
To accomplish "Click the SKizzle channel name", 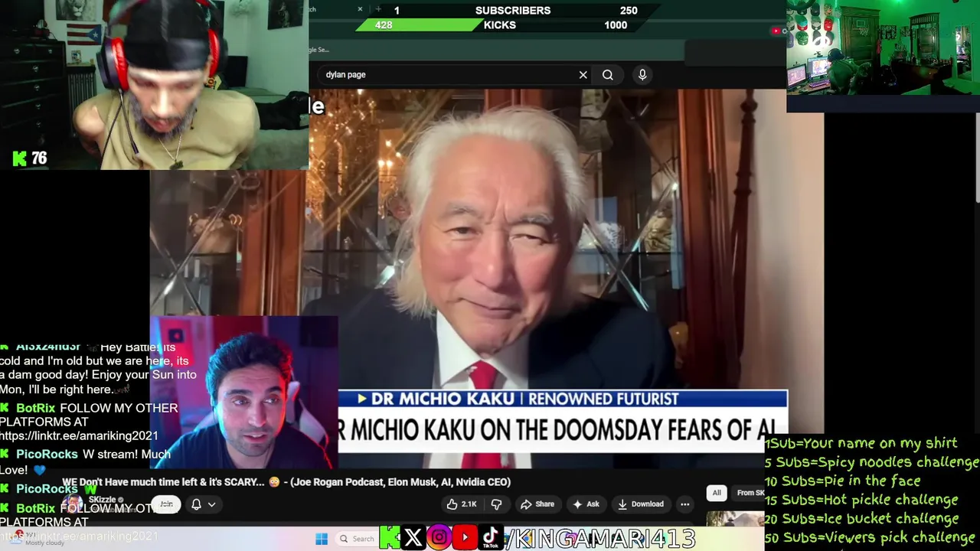I will coord(103,500).
